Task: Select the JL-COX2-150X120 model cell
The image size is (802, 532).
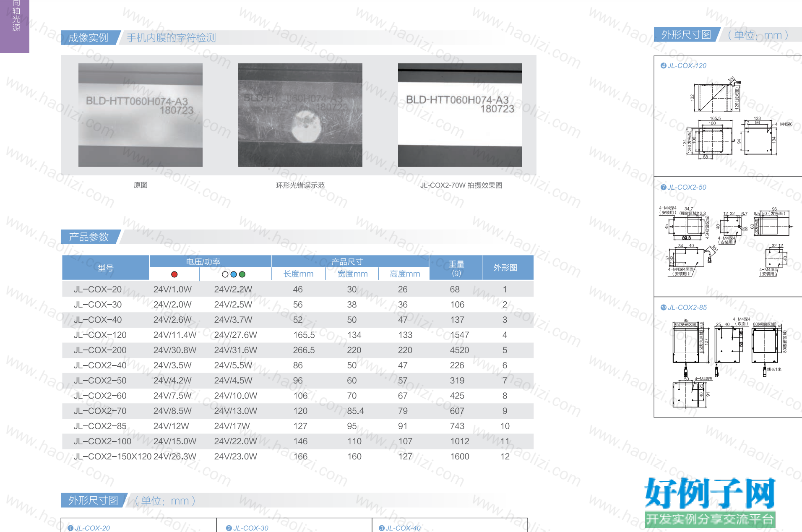Action: point(112,456)
